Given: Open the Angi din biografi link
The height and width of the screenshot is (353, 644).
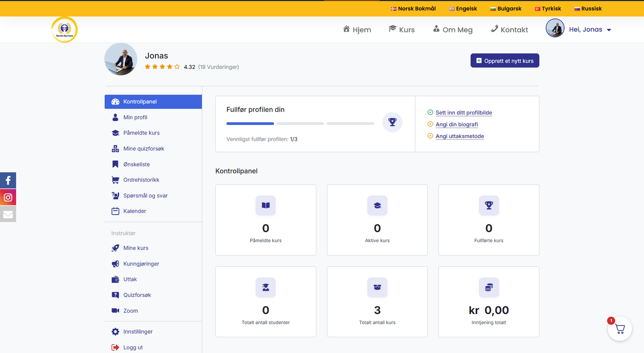Looking at the screenshot, I should coord(457,125).
